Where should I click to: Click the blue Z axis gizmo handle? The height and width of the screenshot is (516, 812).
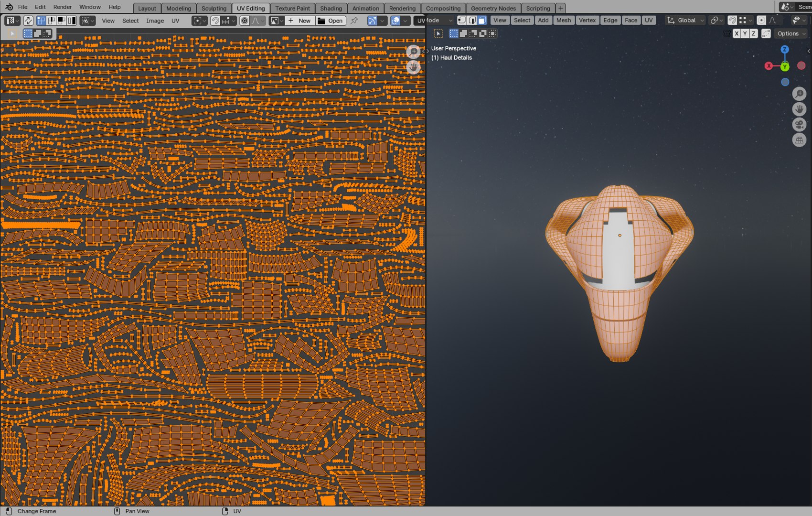point(784,50)
